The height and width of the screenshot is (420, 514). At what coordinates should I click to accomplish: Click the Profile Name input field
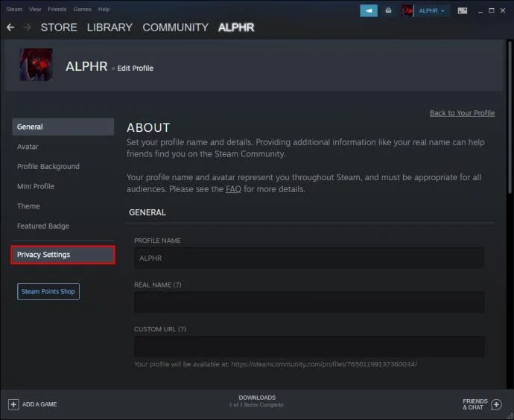309,258
